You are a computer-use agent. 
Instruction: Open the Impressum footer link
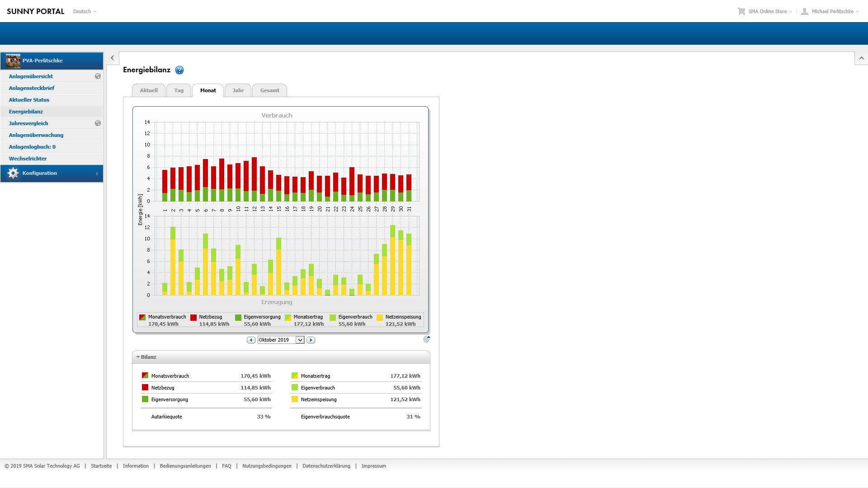tap(373, 466)
